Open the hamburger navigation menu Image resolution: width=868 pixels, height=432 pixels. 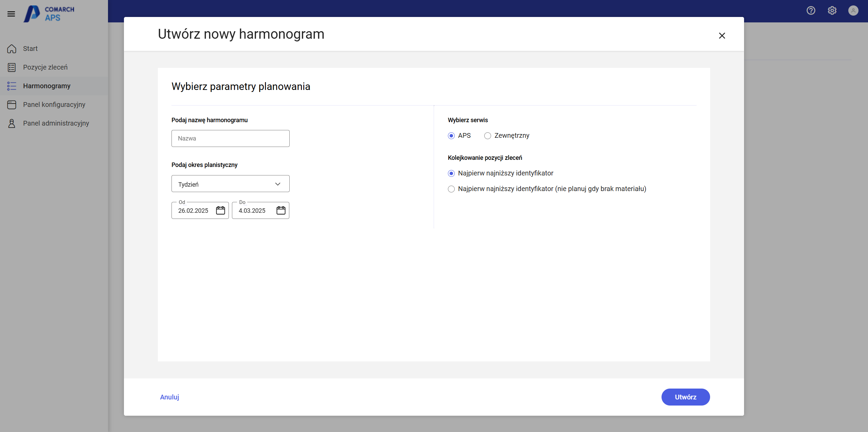point(11,14)
